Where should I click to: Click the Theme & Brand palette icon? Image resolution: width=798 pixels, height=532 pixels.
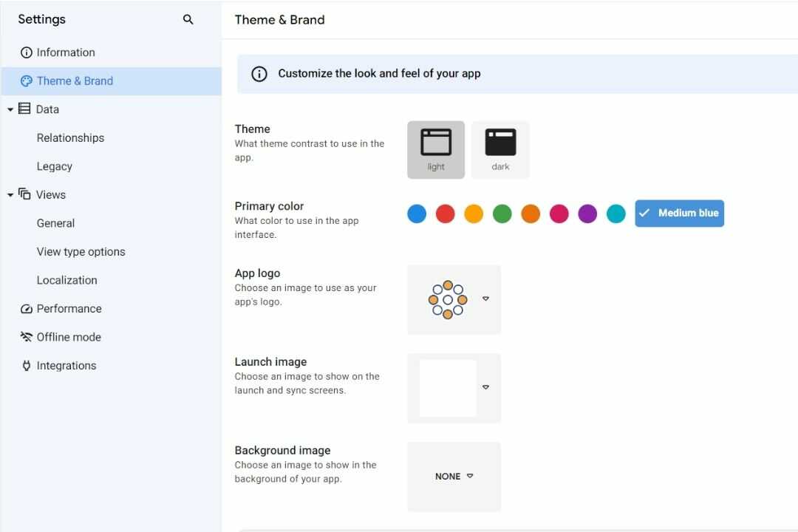(x=27, y=81)
